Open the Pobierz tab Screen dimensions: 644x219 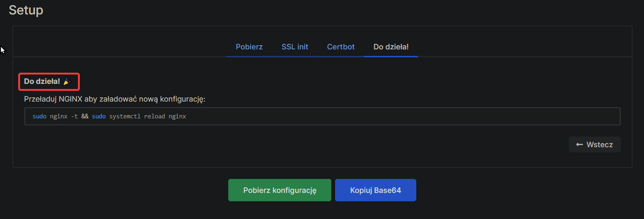(x=249, y=47)
